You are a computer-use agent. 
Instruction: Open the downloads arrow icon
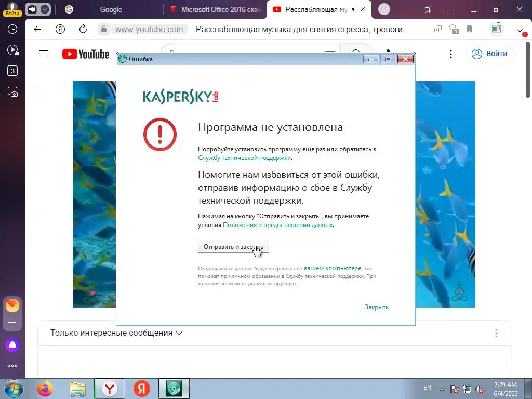pos(520,30)
